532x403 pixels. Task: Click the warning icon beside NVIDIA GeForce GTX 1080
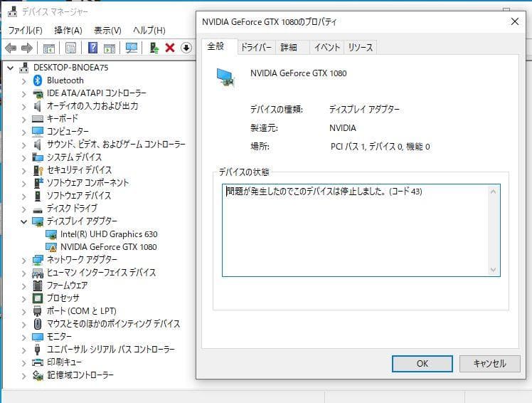(x=51, y=247)
